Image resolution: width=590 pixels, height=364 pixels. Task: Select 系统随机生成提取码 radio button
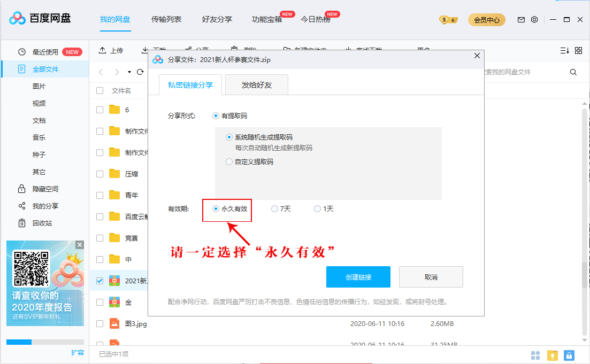[x=229, y=137]
